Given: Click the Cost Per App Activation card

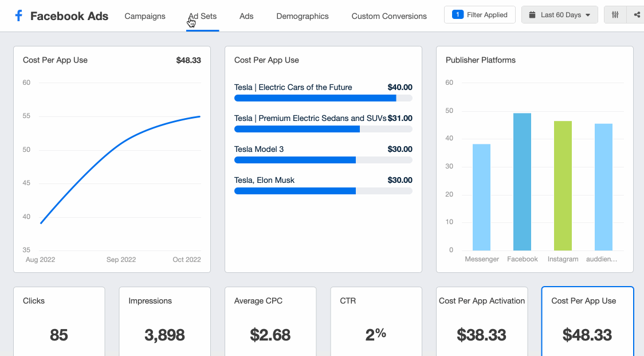Looking at the screenshot, I should point(482,322).
